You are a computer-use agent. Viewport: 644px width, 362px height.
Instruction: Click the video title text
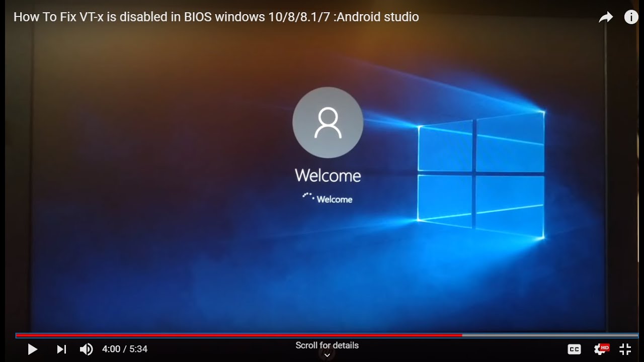[x=216, y=17]
